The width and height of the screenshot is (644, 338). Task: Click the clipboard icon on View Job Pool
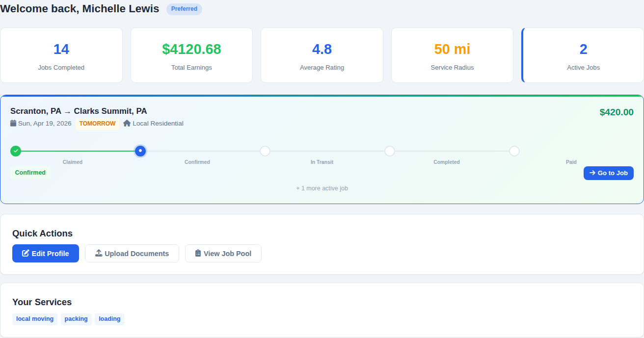198,253
